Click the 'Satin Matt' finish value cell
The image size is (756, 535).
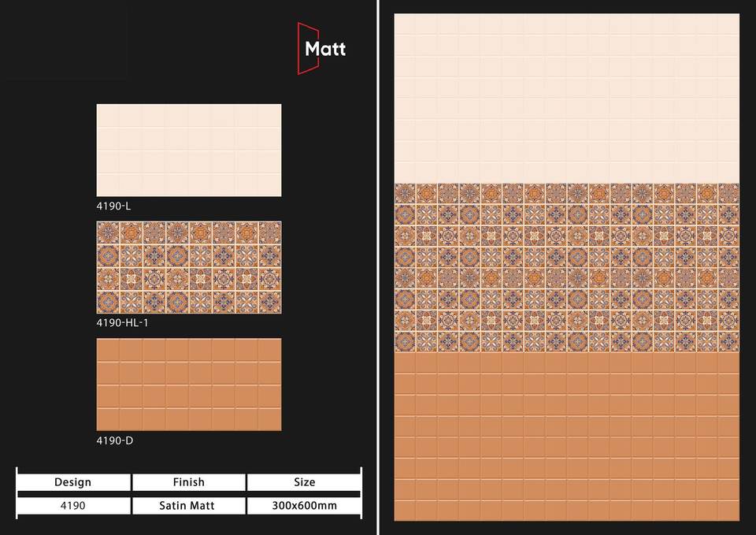[188, 506]
